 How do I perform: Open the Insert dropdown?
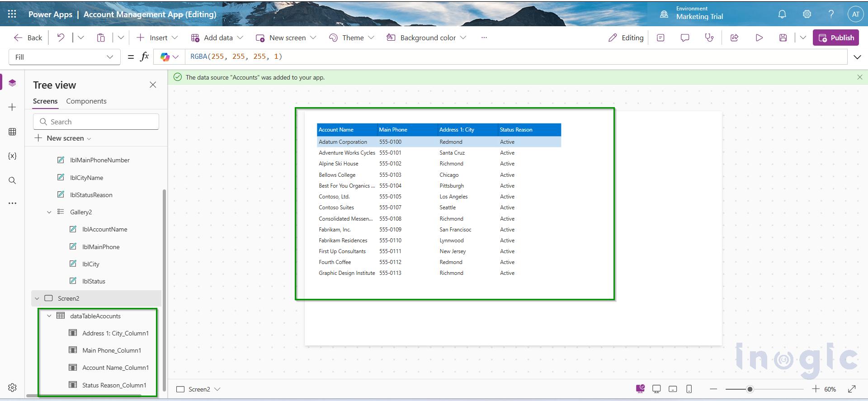pyautogui.click(x=157, y=38)
